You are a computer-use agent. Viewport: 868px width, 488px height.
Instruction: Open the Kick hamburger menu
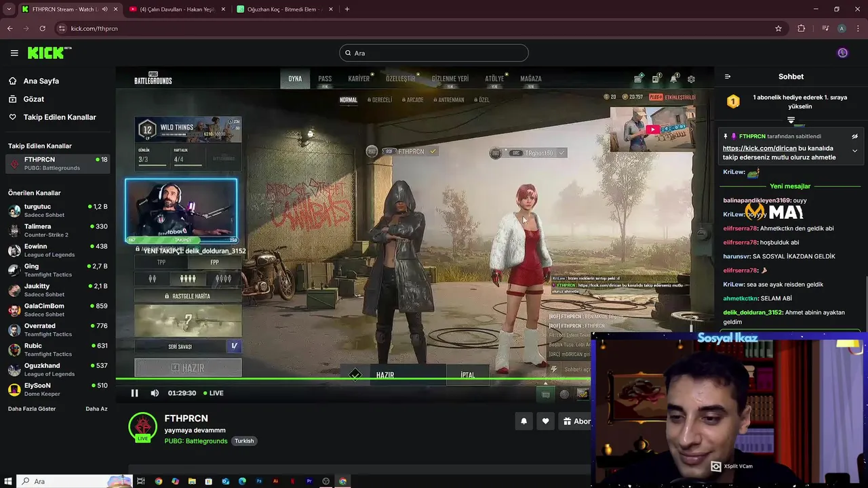(x=14, y=53)
